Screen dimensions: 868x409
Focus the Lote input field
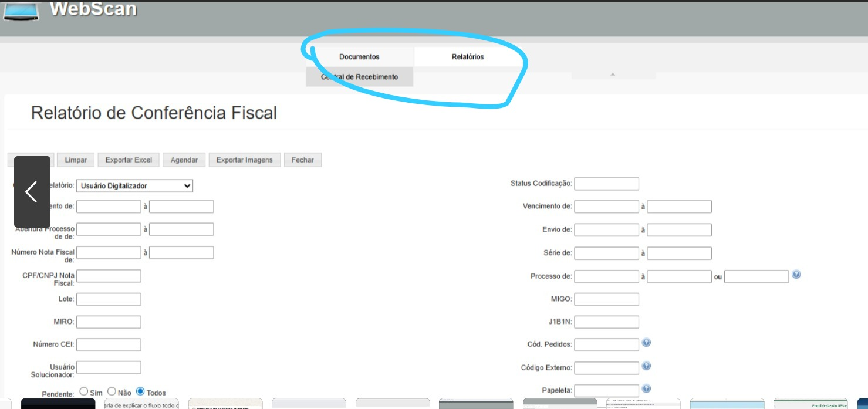tap(109, 299)
